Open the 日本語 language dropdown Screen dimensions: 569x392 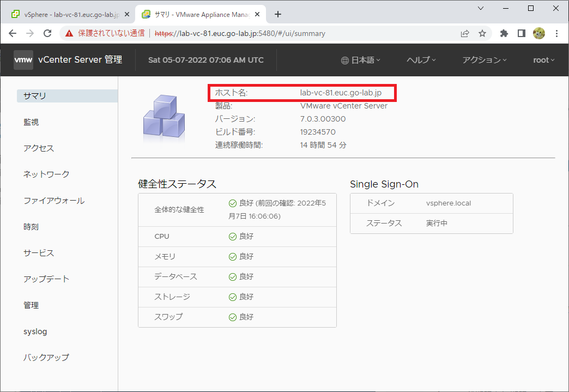point(361,61)
